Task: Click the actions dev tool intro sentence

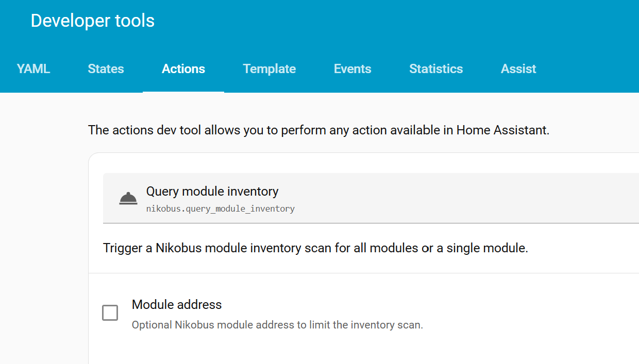Action: [318, 130]
